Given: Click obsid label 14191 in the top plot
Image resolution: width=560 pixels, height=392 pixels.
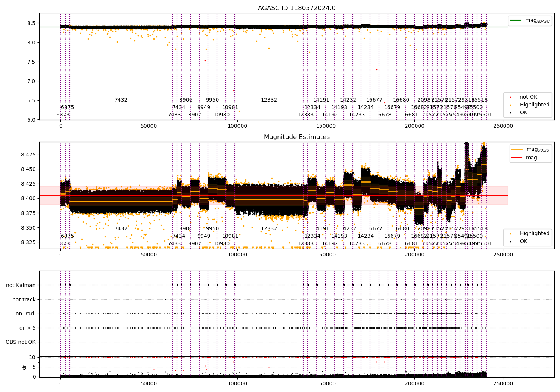Looking at the screenshot, I should [x=321, y=100].
